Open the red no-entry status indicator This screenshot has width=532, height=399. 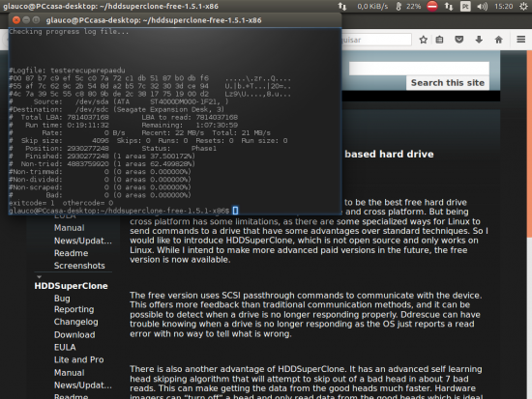pos(432,6)
